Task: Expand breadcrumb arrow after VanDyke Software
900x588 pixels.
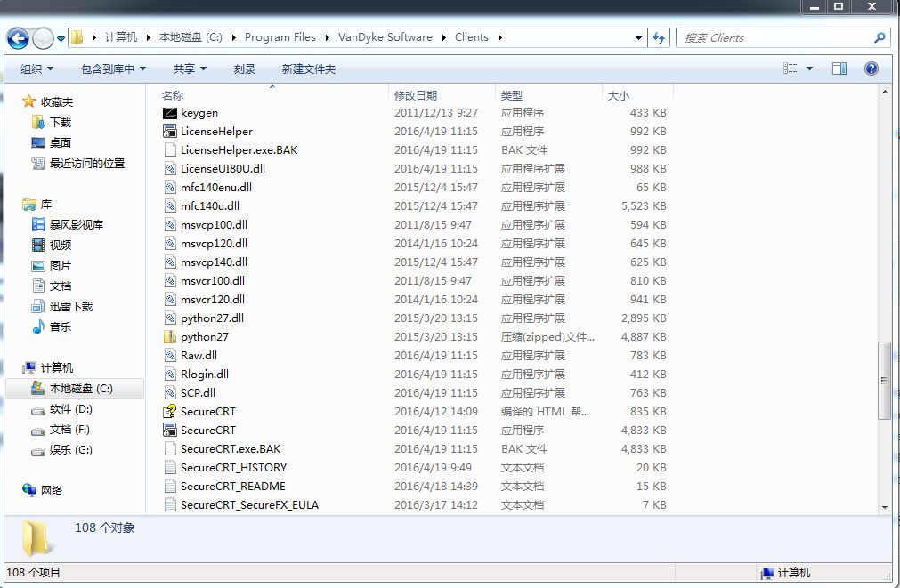Action: [443, 38]
